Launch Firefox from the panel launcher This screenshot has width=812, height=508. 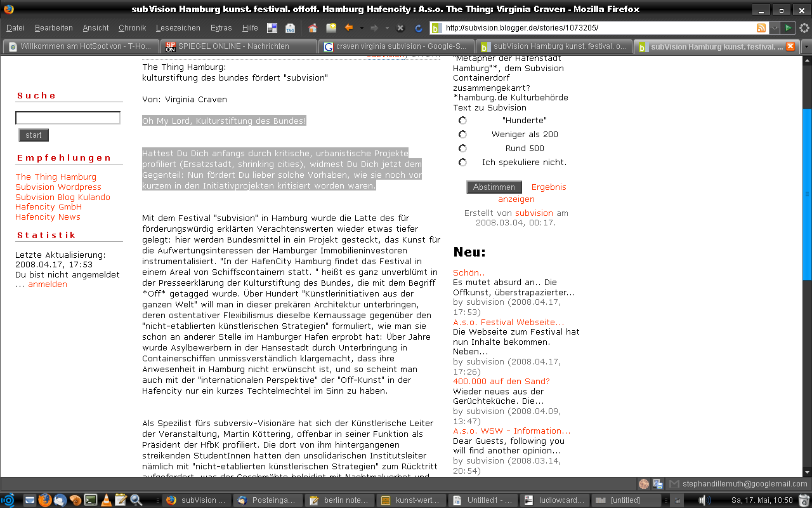point(44,500)
